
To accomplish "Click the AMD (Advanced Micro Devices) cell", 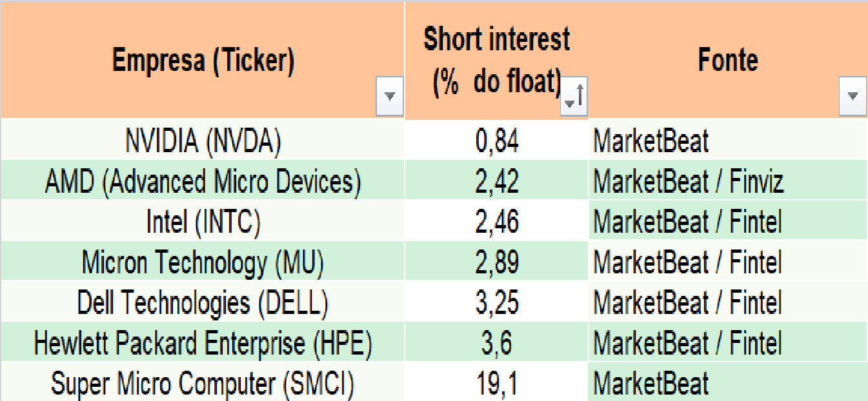I will pyautogui.click(x=203, y=182).
